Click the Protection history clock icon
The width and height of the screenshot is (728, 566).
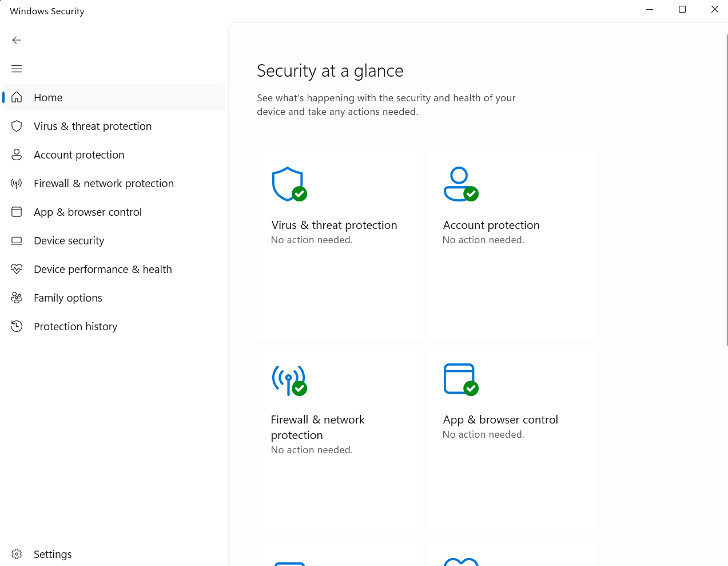click(17, 326)
